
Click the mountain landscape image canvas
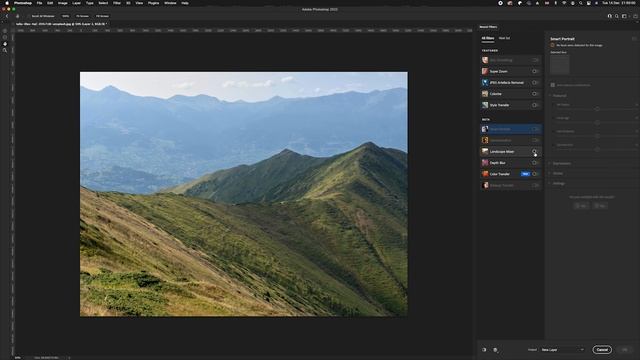pos(244,194)
